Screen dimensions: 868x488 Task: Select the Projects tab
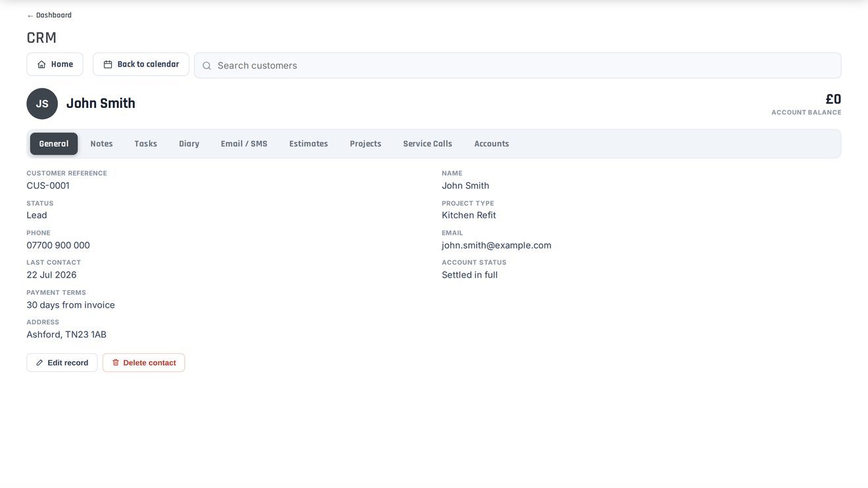pos(366,144)
